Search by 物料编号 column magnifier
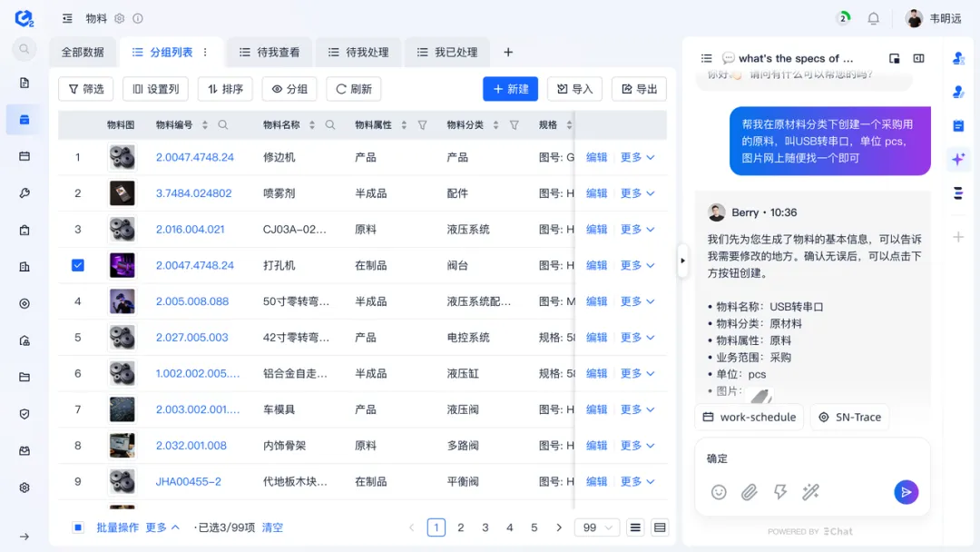This screenshot has width=980, height=552. pos(223,125)
